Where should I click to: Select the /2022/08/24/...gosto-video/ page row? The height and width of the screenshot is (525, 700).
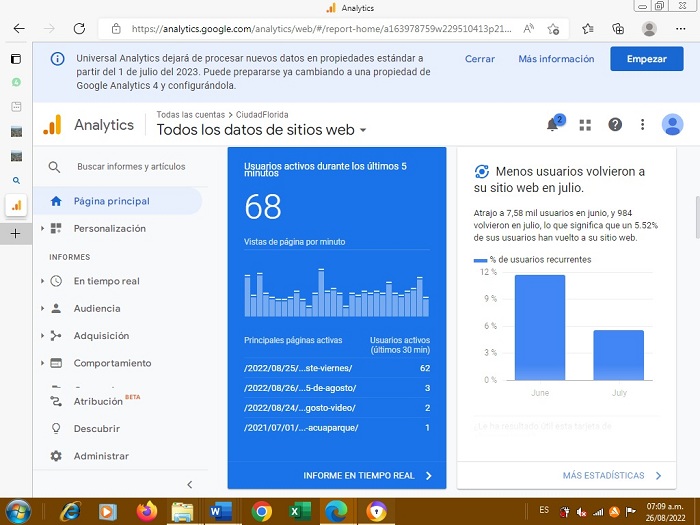click(337, 408)
